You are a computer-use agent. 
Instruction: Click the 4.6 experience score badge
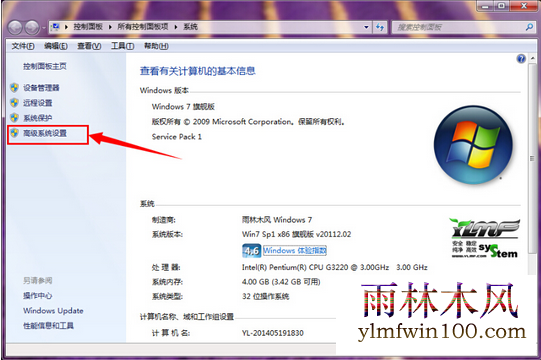pyautogui.click(x=252, y=251)
